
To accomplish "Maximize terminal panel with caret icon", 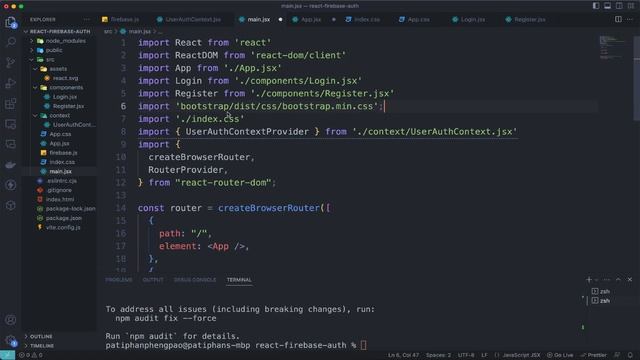I will click(x=618, y=280).
